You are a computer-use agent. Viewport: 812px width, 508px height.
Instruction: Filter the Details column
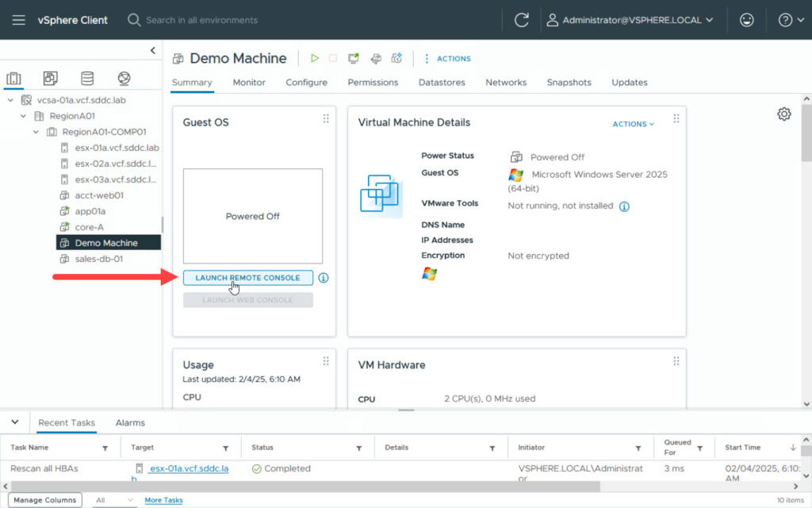click(x=492, y=448)
